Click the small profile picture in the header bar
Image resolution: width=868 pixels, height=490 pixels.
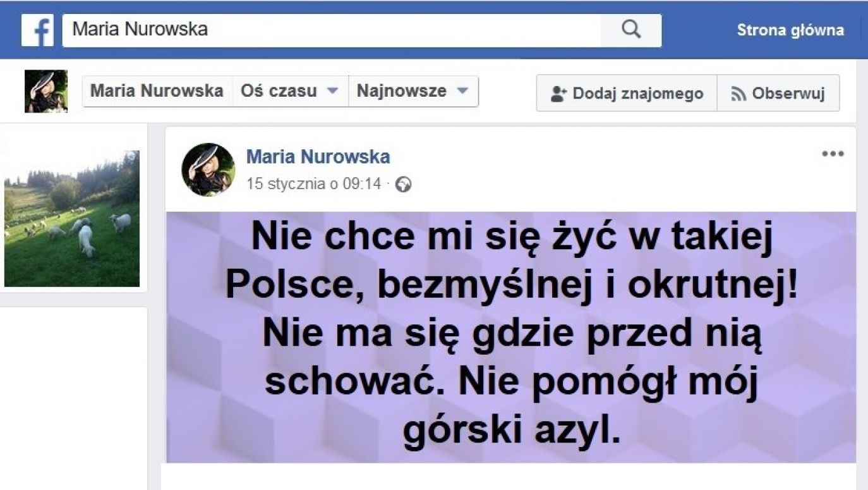point(46,91)
